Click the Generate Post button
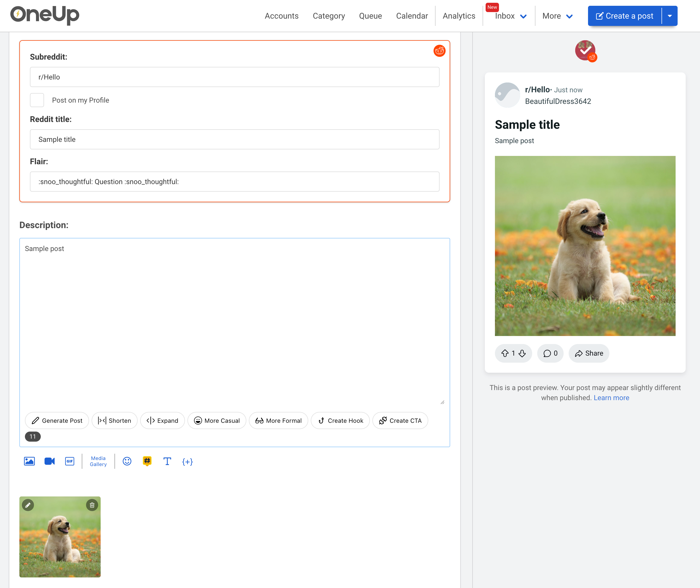The width and height of the screenshot is (700, 588). click(57, 420)
